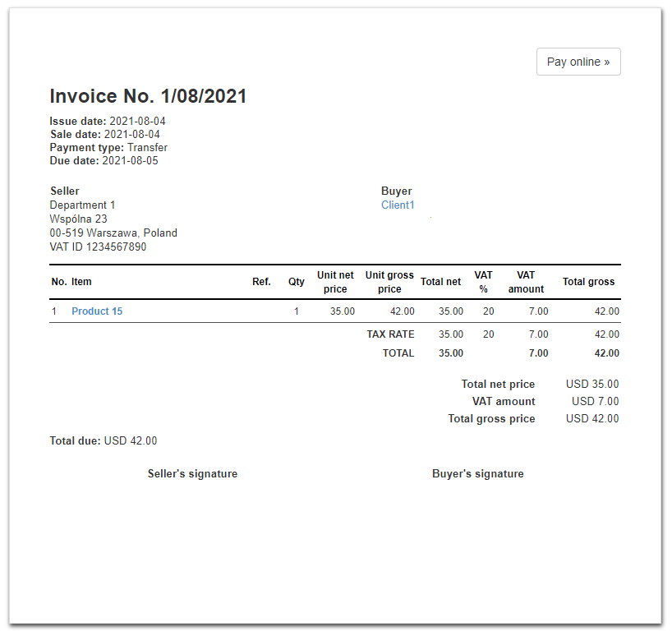Select the Issue date line
This screenshot has width=672, height=636.
[108, 122]
